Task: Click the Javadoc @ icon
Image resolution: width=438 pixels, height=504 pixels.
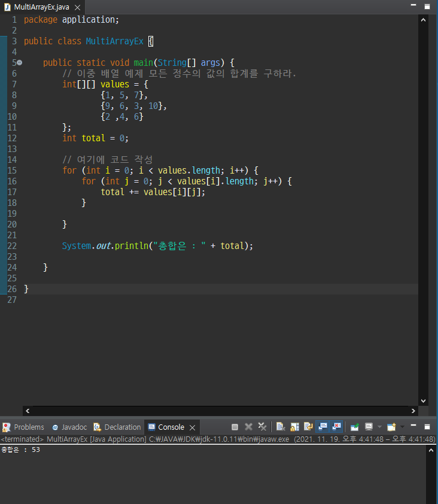Action: click(55, 427)
